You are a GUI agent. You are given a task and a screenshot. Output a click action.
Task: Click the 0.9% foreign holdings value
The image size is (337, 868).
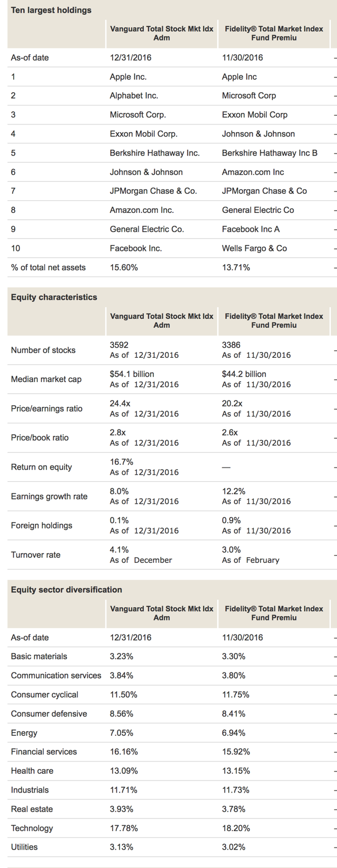click(232, 521)
